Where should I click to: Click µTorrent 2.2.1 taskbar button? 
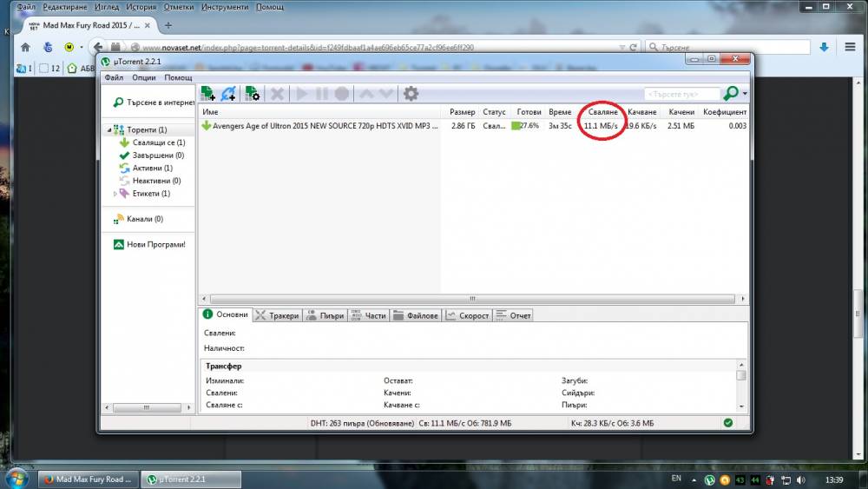(x=192, y=479)
